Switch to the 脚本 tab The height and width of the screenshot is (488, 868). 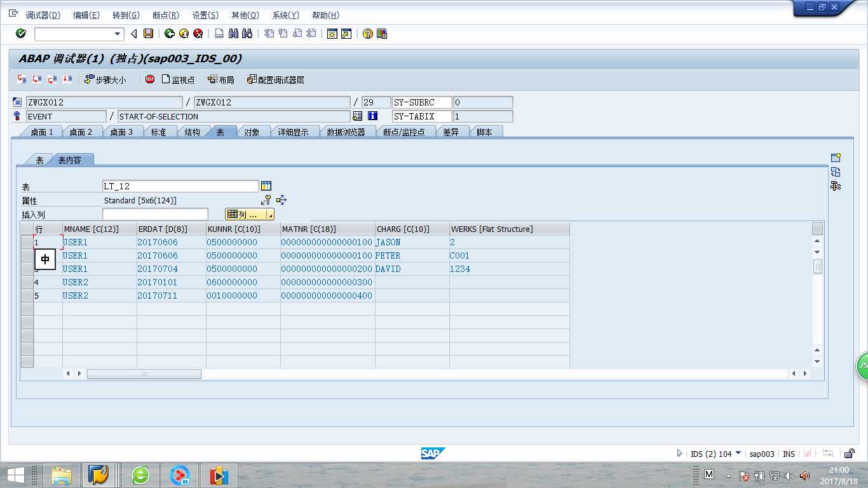[x=484, y=132]
